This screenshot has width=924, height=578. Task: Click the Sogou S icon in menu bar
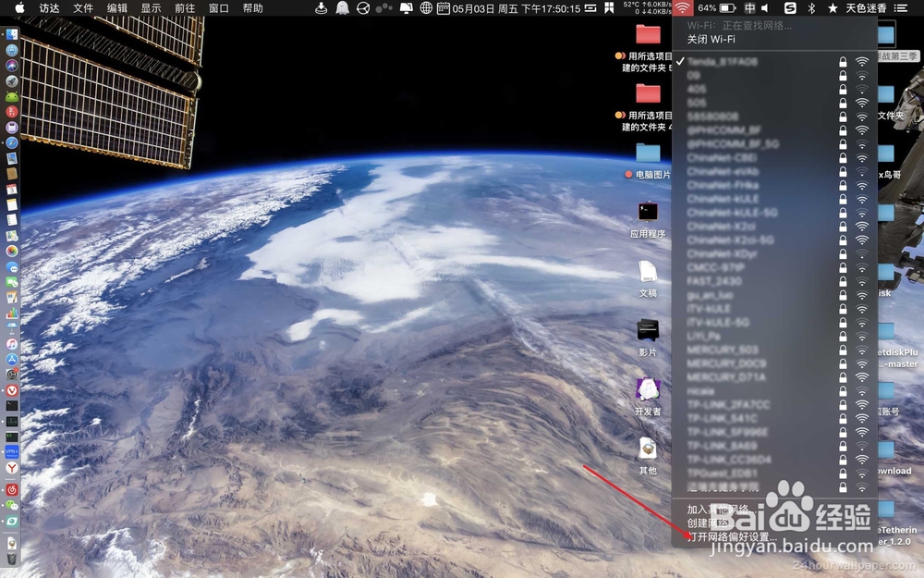[790, 7]
